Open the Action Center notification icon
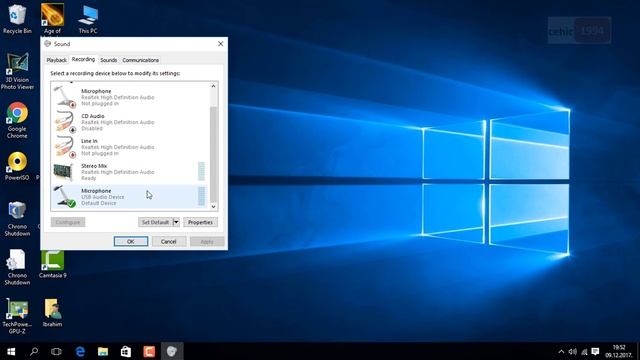The height and width of the screenshot is (360, 640). [x=596, y=351]
